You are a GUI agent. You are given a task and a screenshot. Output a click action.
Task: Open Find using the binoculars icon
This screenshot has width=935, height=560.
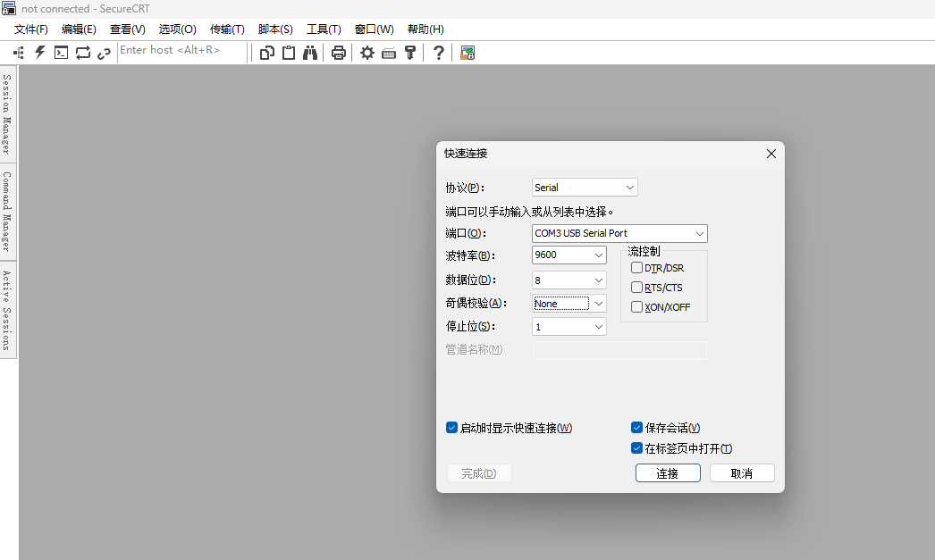(x=309, y=52)
